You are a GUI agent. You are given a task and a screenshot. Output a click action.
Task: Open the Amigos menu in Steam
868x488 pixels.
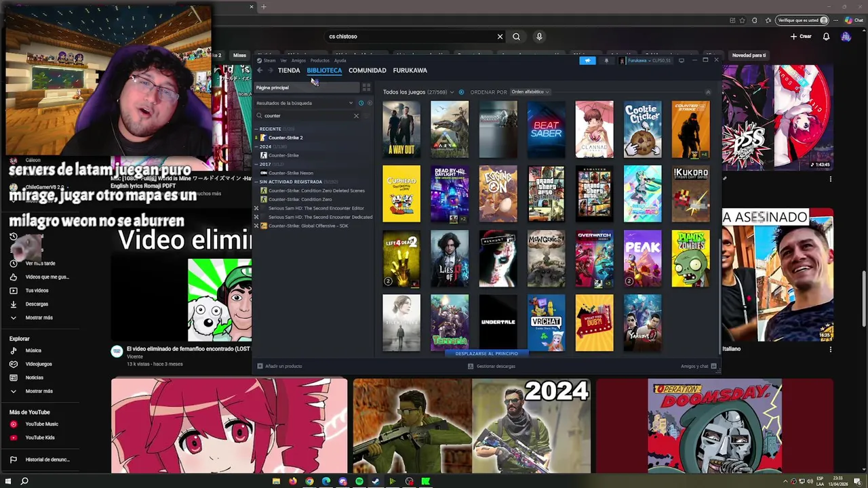point(298,60)
